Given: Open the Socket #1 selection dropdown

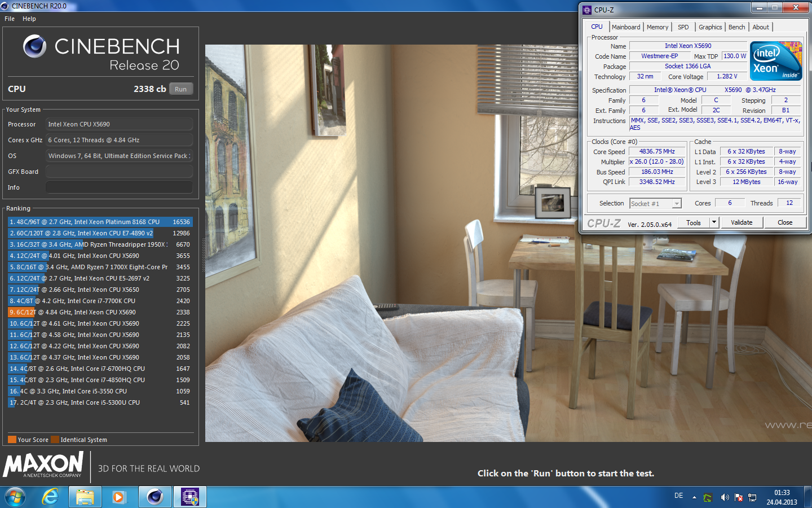Looking at the screenshot, I should (x=656, y=203).
